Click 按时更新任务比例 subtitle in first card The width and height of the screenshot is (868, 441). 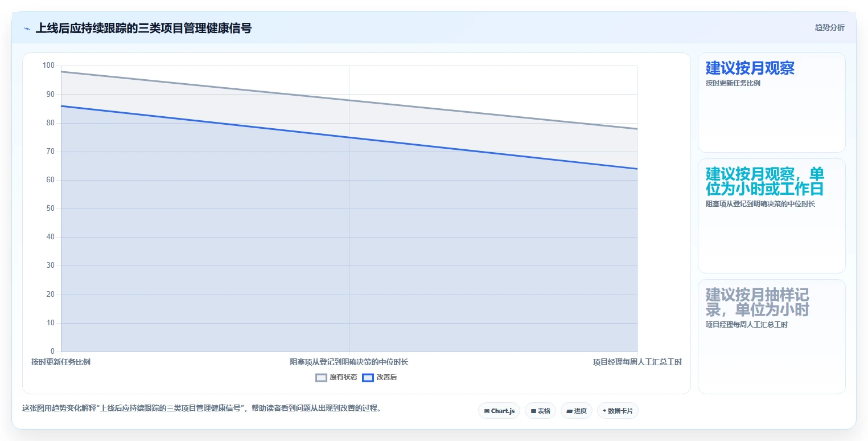733,83
